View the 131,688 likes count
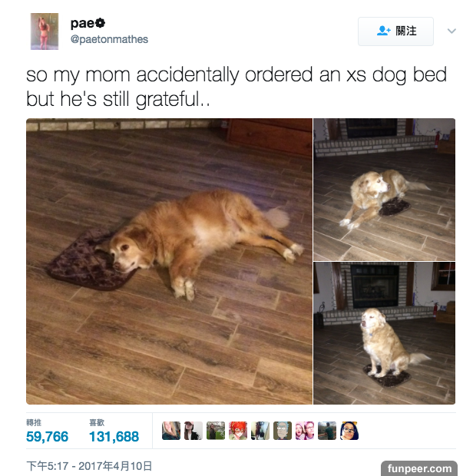 (114, 436)
